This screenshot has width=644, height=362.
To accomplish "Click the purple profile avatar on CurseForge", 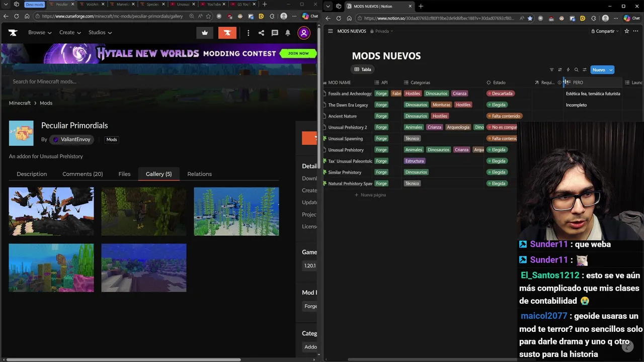I will point(304,33).
